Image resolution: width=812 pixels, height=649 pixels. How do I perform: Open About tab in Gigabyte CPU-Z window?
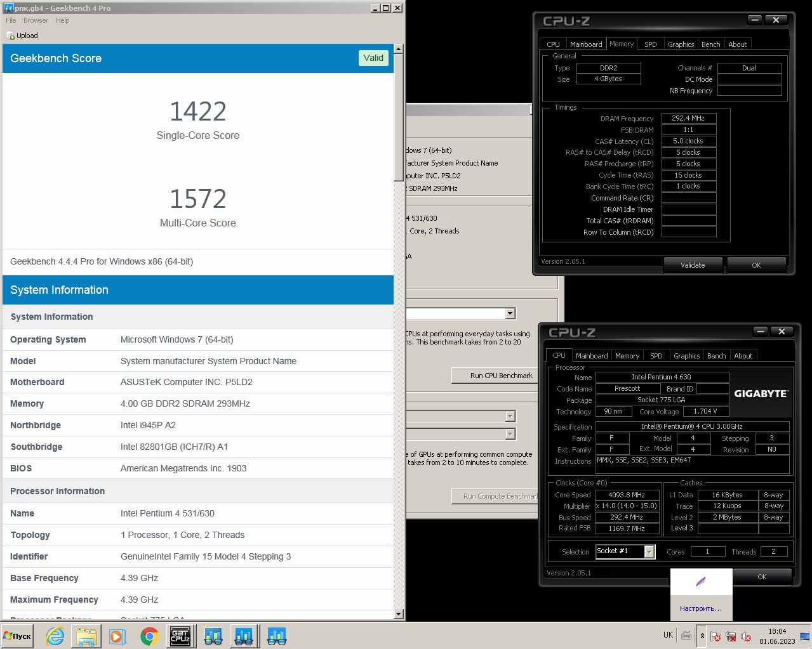coord(743,356)
